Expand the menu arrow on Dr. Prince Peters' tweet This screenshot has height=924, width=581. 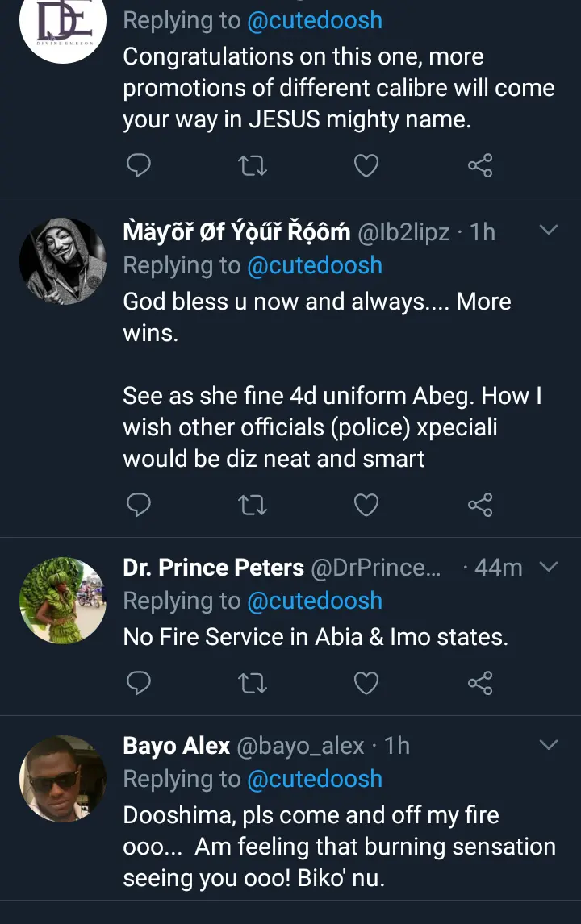pyautogui.click(x=549, y=567)
